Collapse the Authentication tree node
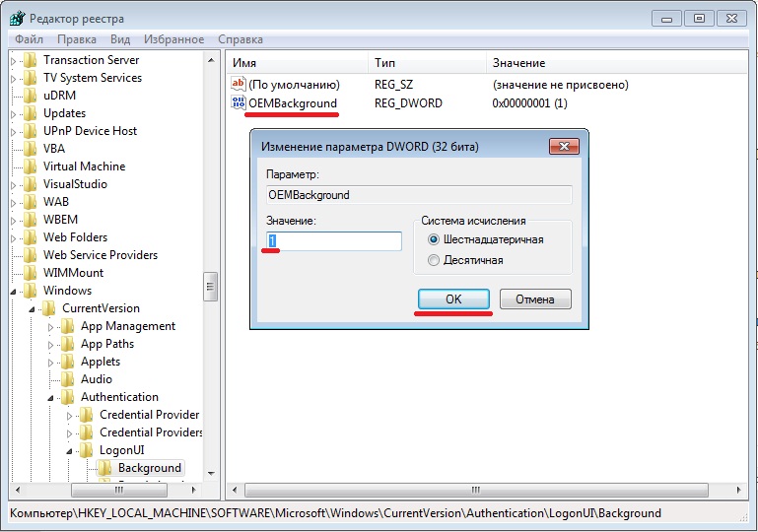Viewport: 758px width, 532px height. (50, 398)
